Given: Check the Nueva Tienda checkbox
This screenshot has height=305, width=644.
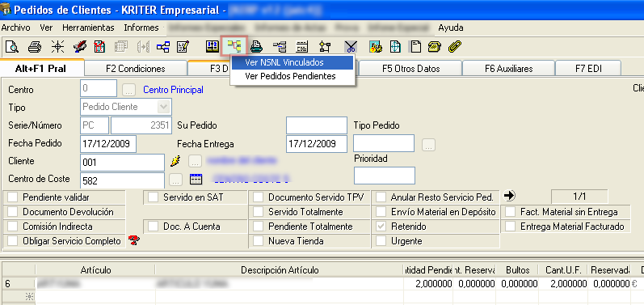Looking at the screenshot, I should tap(258, 241).
